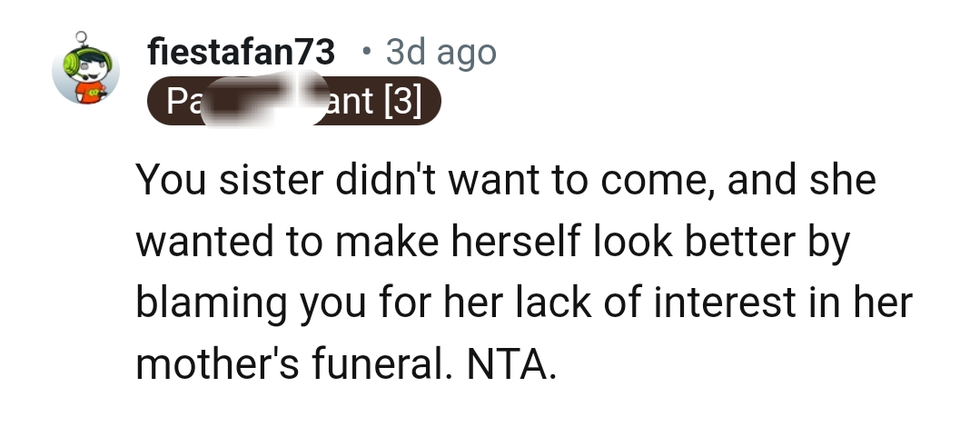Click the words 'and she' ending the first line
Viewport: 980px width, 427px height.
[801, 179]
